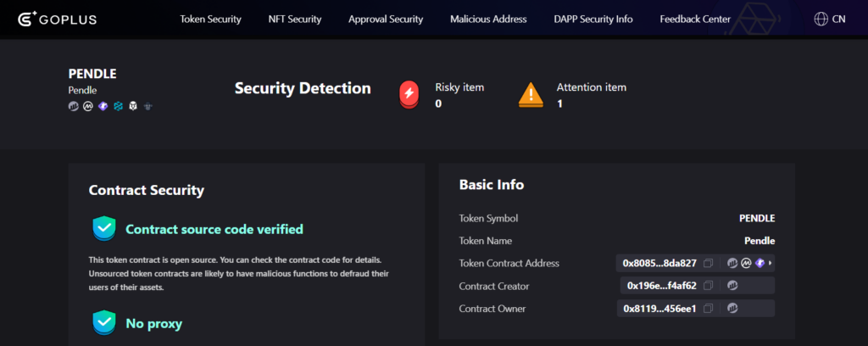Click the 'Contract source code verified' heading
The height and width of the screenshot is (346, 868).
coord(214,229)
